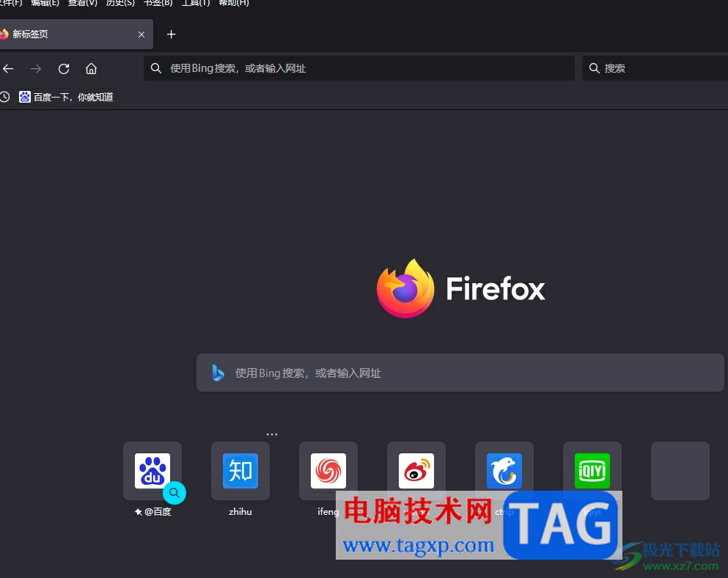Open the ctrip dolphin shortcut tile
The width and height of the screenshot is (728, 578).
point(504,471)
